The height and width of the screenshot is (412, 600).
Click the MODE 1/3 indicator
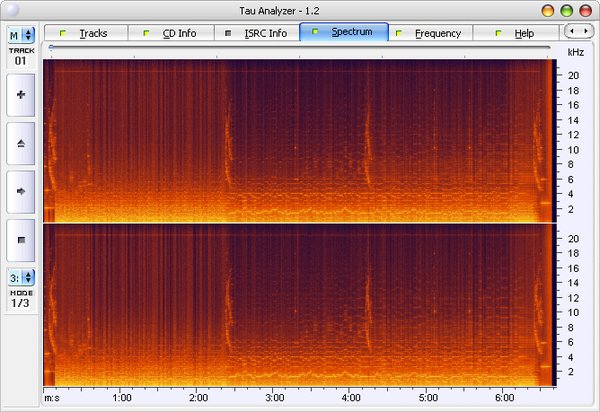pos(21,299)
